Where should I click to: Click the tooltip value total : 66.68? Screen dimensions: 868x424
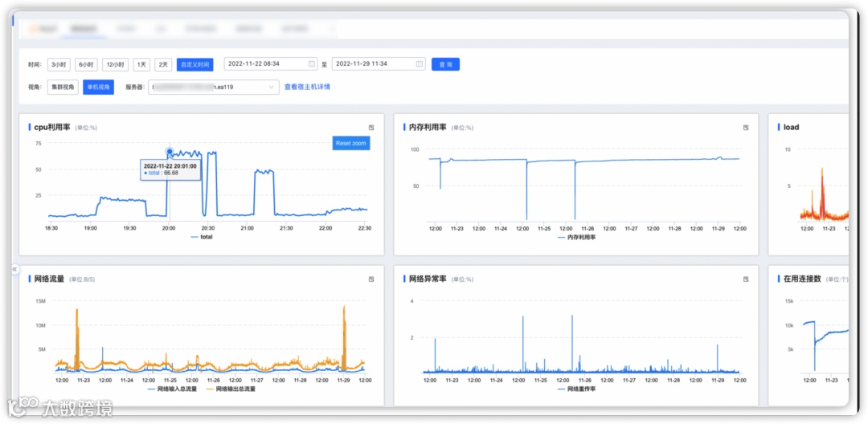point(161,173)
